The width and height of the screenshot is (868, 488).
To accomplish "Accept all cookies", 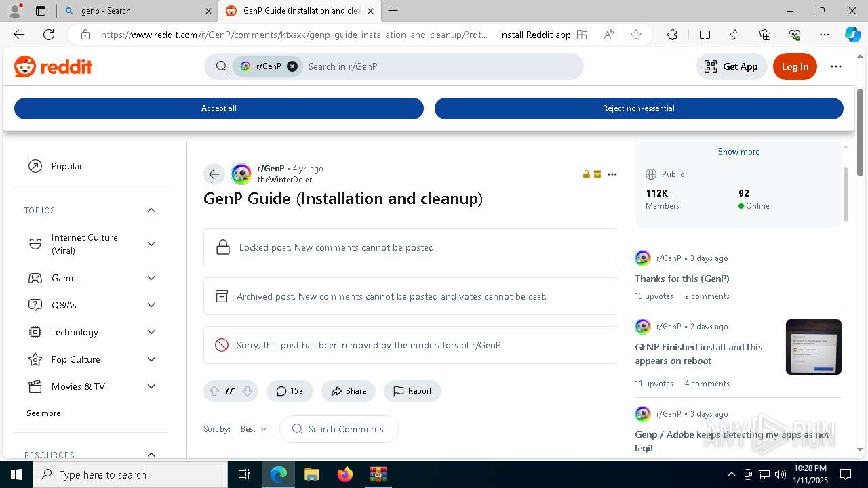I will click(219, 108).
